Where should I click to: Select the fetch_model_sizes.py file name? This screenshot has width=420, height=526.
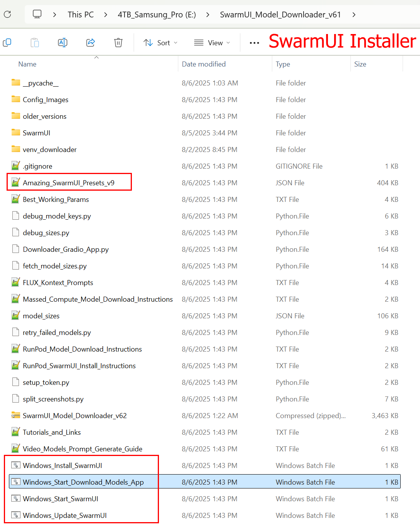coord(55,266)
